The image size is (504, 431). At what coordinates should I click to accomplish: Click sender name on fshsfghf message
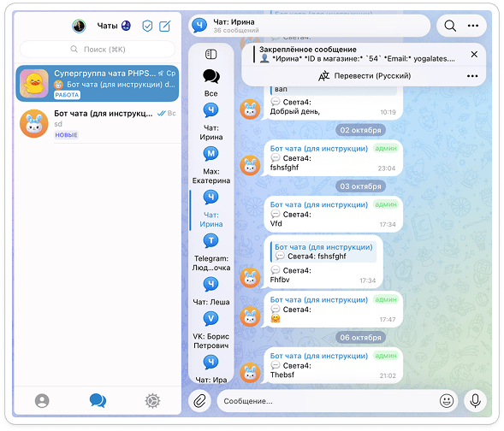pyautogui.click(x=319, y=149)
